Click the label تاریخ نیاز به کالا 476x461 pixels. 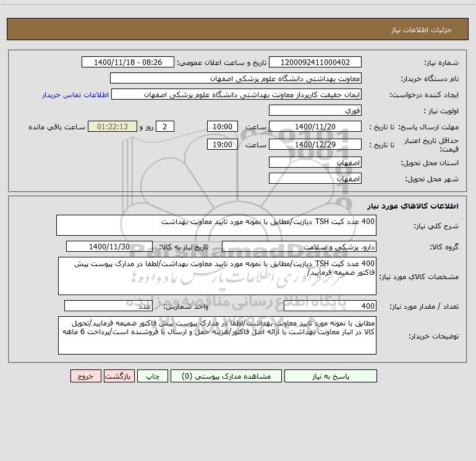coord(184,247)
